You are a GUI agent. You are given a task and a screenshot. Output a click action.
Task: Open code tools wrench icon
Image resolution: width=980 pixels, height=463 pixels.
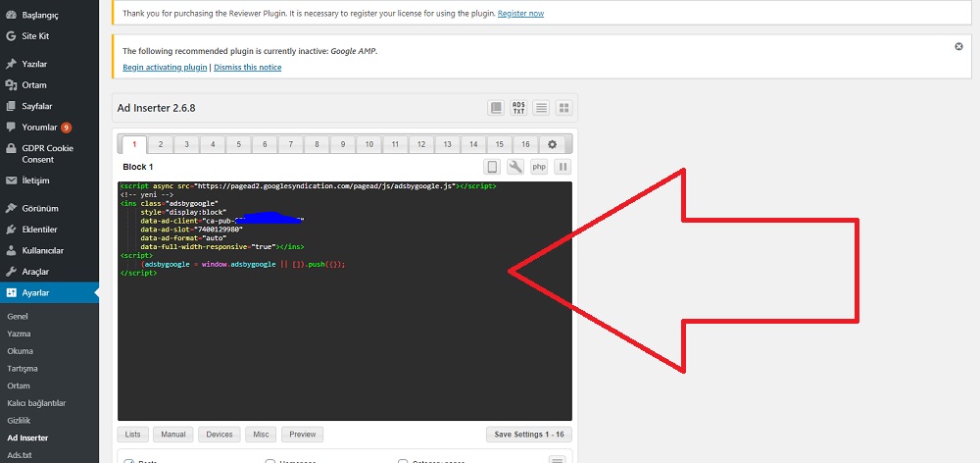[x=515, y=167]
